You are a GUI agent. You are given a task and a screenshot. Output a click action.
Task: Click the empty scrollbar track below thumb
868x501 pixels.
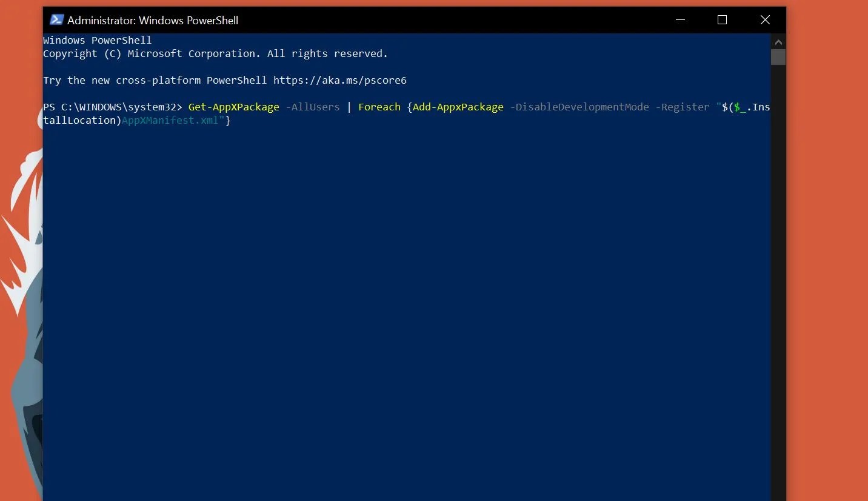[x=778, y=279]
